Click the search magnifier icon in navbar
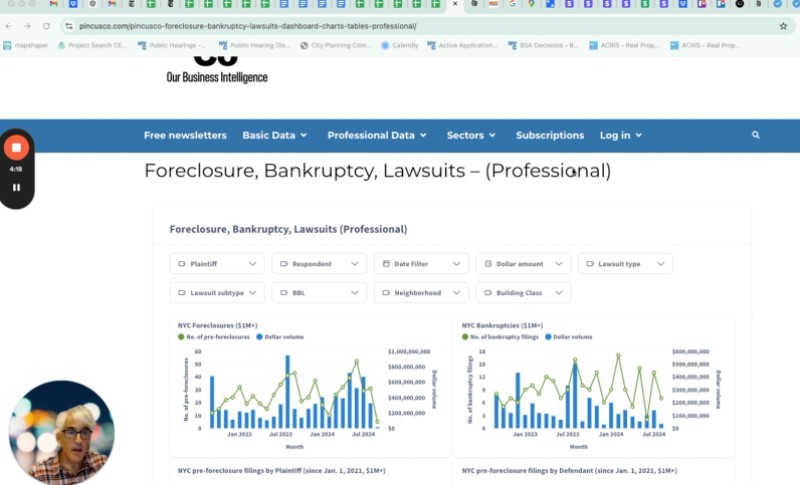Screen dimensions: 800x485 click(755, 135)
